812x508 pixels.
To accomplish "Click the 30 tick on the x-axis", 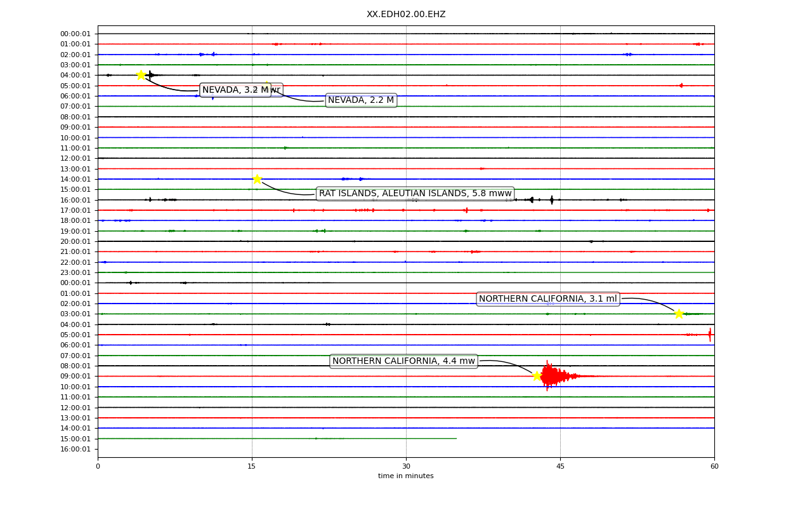I will tap(406, 467).
